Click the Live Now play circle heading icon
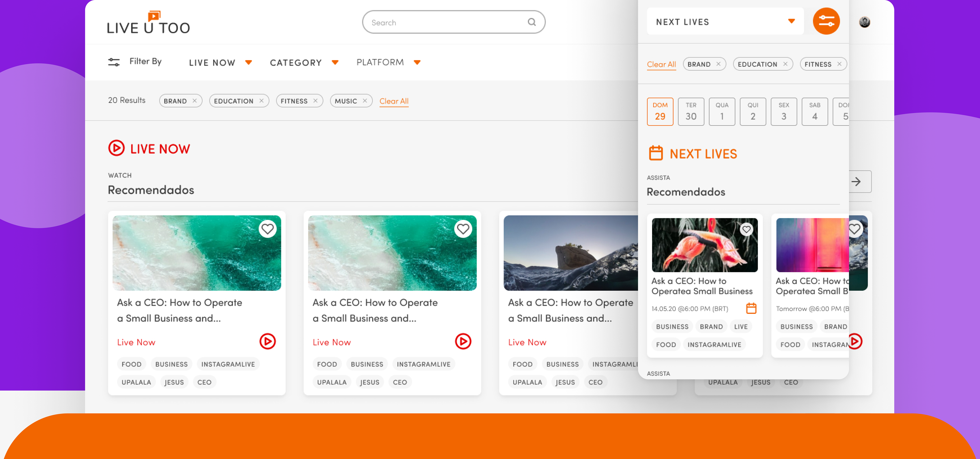Image resolution: width=980 pixels, height=459 pixels. [x=116, y=148]
